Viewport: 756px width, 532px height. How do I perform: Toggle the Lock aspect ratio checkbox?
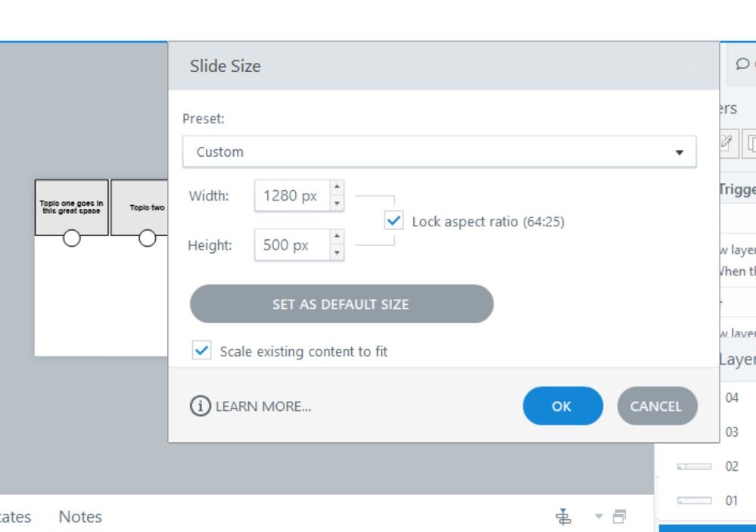[394, 221]
